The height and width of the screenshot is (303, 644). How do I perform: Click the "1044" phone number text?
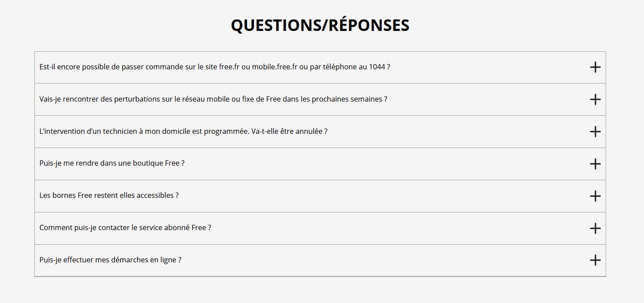[377, 67]
